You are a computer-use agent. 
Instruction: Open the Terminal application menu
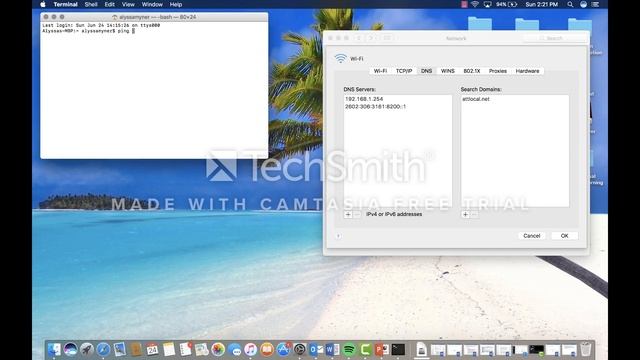click(x=65, y=4)
